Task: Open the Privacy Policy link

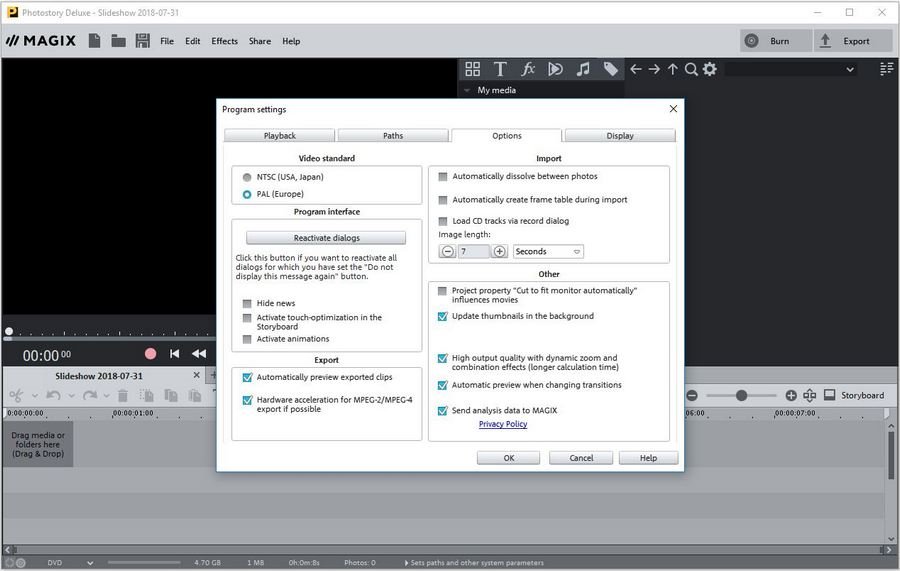Action: [x=503, y=424]
